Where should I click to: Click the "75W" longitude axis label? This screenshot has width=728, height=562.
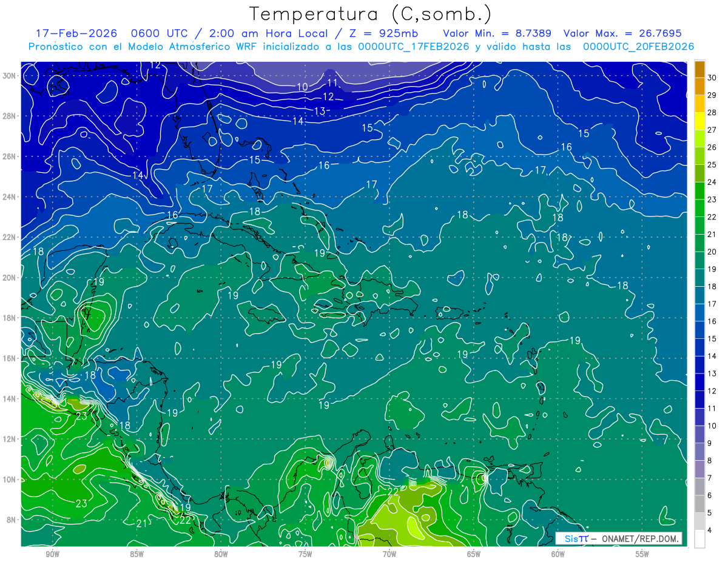[305, 554]
